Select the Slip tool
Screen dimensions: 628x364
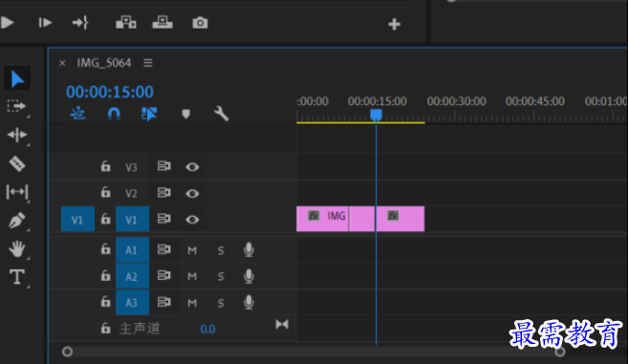point(17,192)
